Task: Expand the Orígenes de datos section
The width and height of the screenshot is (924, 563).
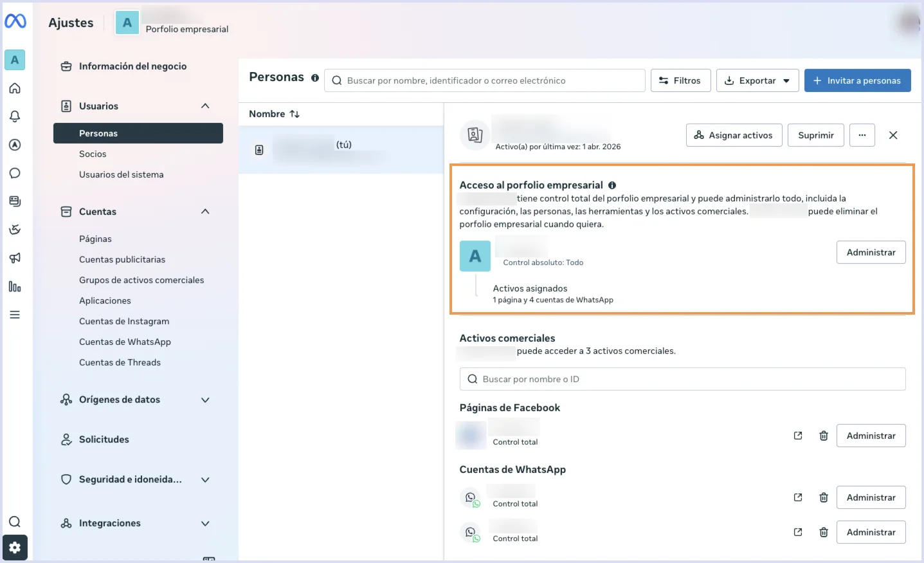Action: tap(205, 400)
